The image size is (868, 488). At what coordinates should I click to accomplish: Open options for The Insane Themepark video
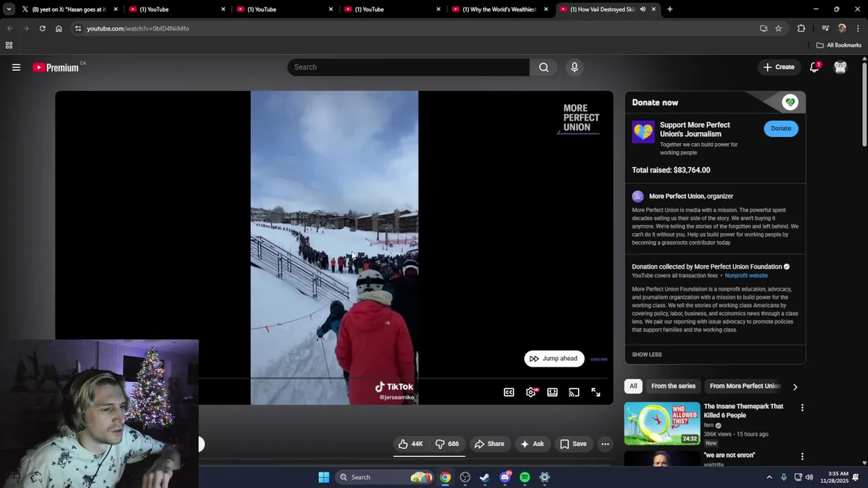click(802, 408)
